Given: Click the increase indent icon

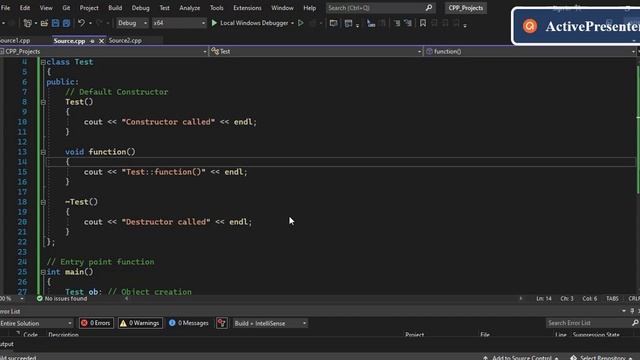Looking at the screenshot, I should coord(408,23).
